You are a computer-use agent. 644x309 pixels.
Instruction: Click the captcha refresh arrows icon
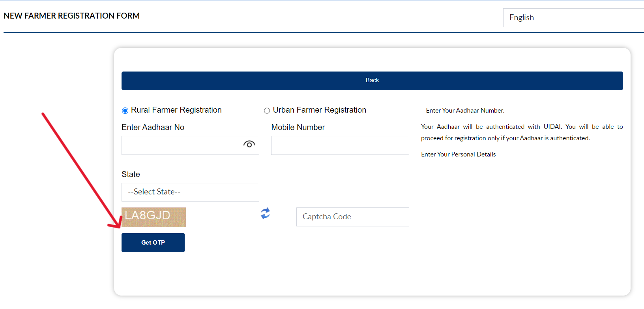click(x=266, y=214)
